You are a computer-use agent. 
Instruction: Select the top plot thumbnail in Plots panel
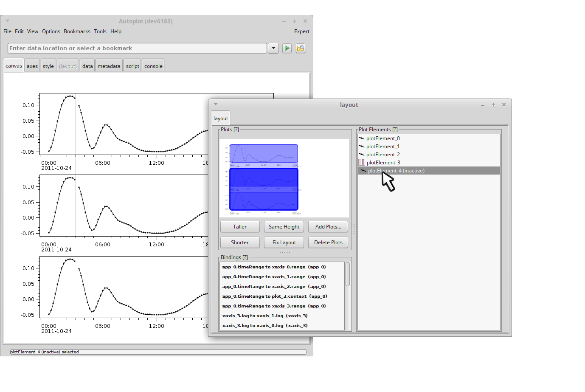click(x=264, y=153)
